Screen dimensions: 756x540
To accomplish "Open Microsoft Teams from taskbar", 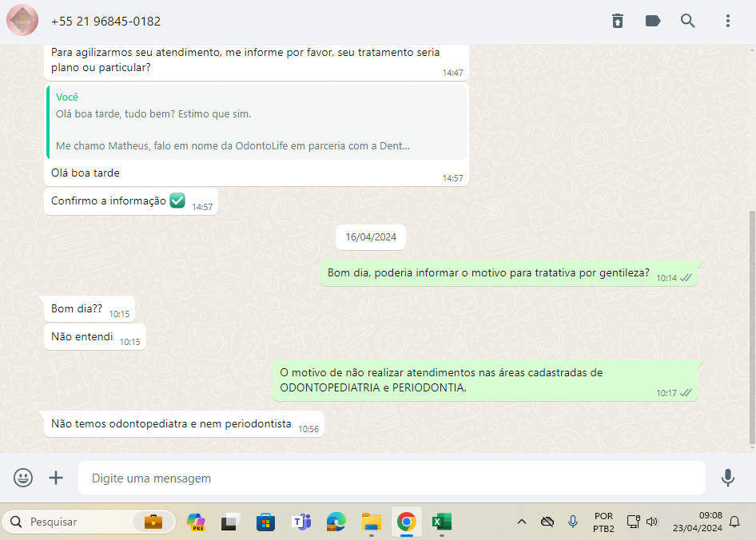I will tap(301, 522).
